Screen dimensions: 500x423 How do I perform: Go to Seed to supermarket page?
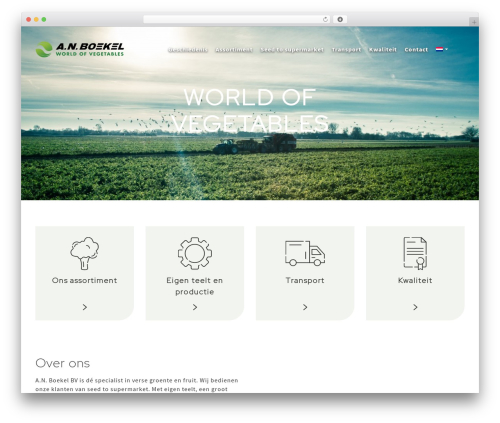click(x=292, y=50)
